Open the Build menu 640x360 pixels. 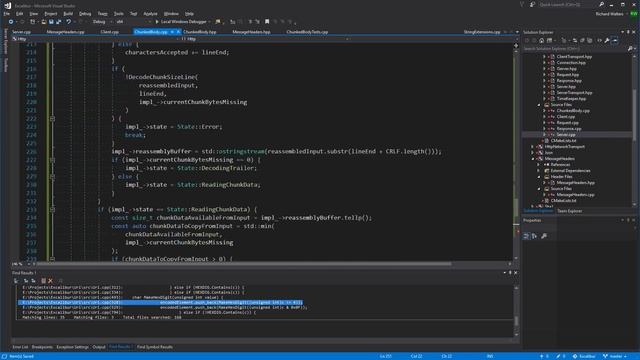(x=68, y=14)
